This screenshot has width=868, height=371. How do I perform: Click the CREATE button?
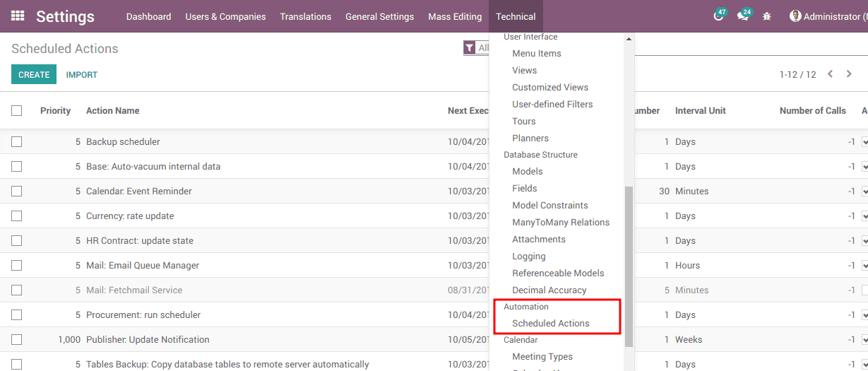click(x=34, y=74)
